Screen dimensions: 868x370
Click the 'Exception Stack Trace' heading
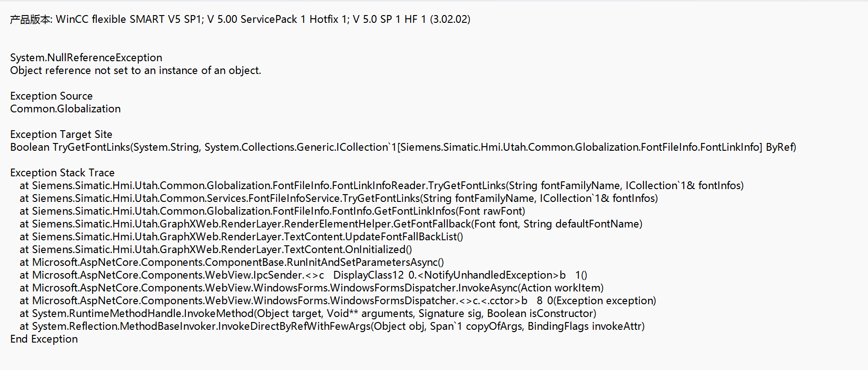click(62, 173)
